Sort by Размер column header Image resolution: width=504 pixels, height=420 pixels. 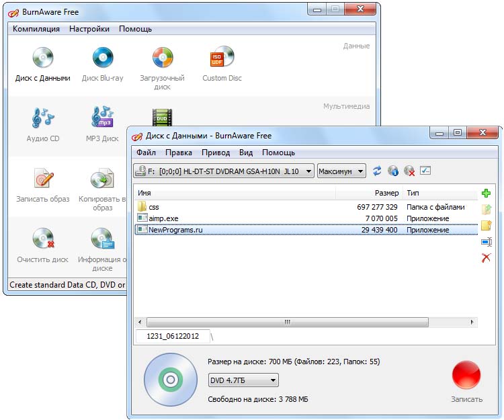tap(369, 193)
